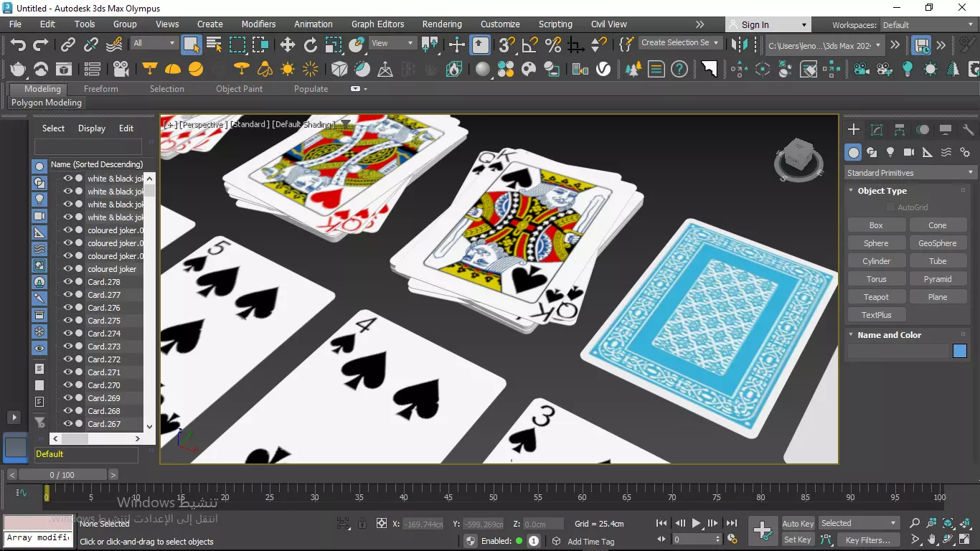Click the Box primitive button
Screen dimensions: 980x551
tap(876, 225)
